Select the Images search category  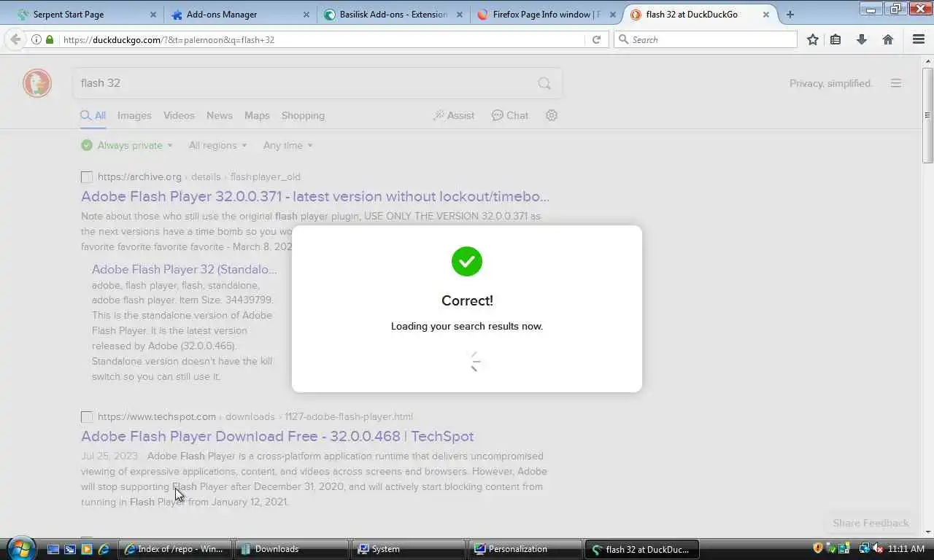click(x=134, y=115)
